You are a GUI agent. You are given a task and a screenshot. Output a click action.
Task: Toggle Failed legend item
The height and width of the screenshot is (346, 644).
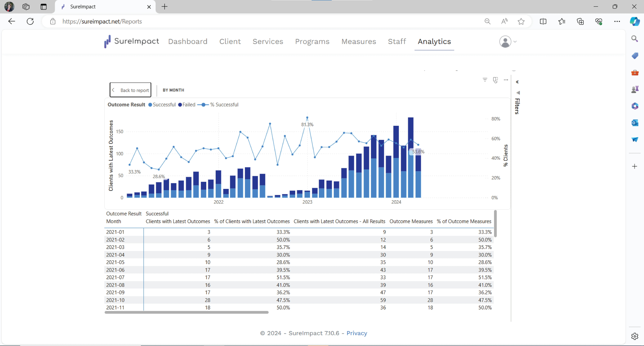pyautogui.click(x=187, y=105)
